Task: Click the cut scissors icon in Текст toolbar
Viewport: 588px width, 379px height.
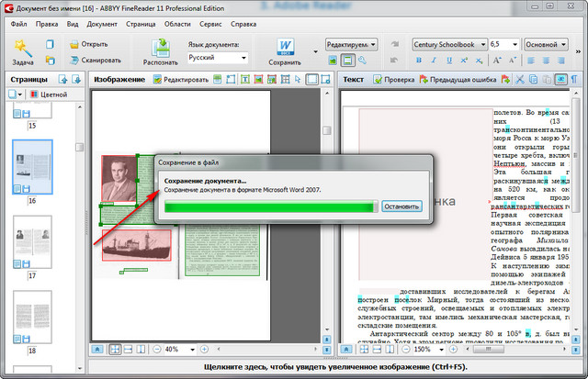Action: [x=520, y=80]
